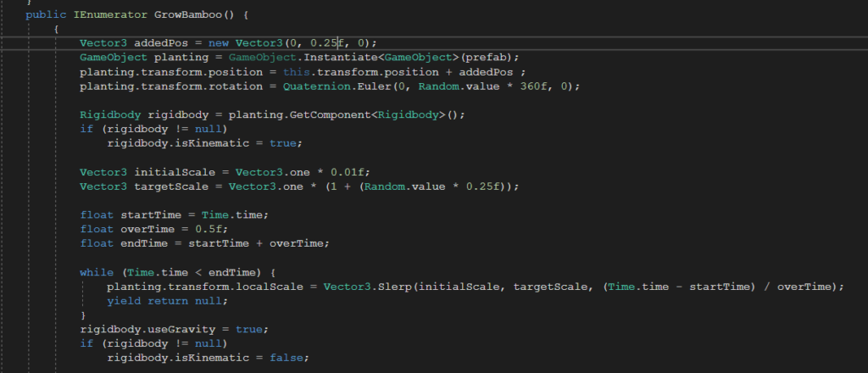Click the 'true' value assigned to isKinematic
This screenshot has height=373, width=868.
point(283,143)
